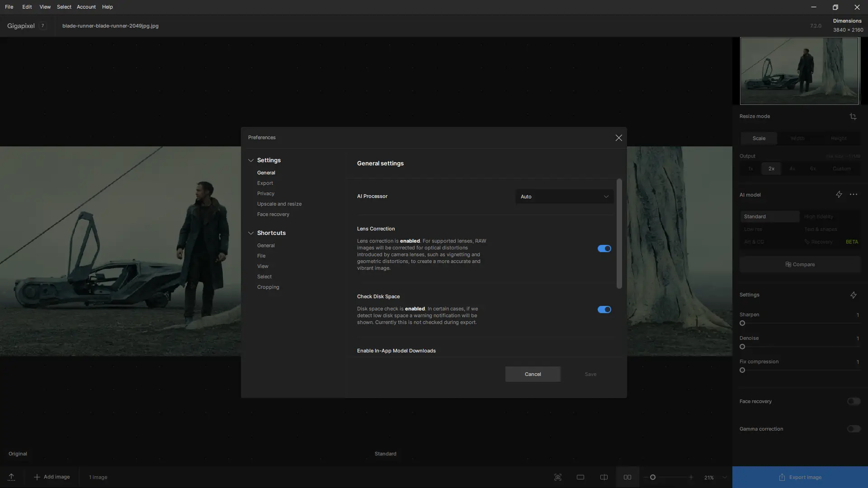This screenshot has width=868, height=488.
Task: Select the split view layout icon
Action: 604,477
